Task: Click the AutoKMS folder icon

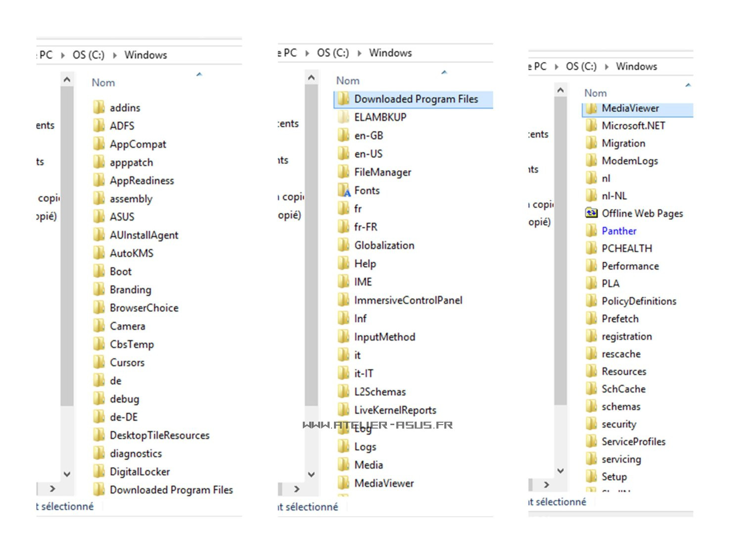Action: click(x=99, y=253)
